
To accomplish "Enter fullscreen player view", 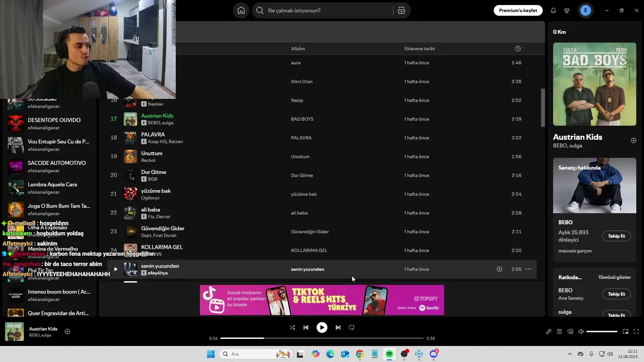I will pos(636,332).
